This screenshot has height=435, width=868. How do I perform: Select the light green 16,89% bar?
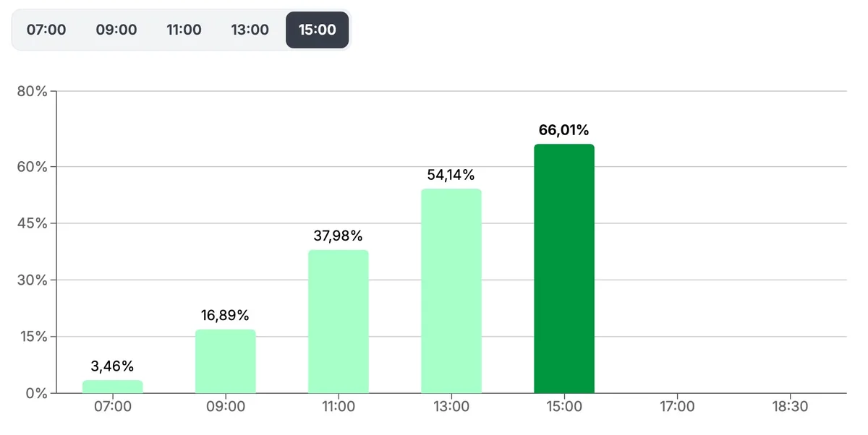coord(226,361)
